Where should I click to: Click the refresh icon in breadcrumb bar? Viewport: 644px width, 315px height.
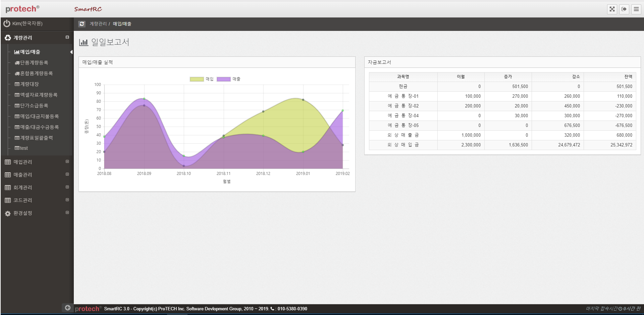point(82,24)
